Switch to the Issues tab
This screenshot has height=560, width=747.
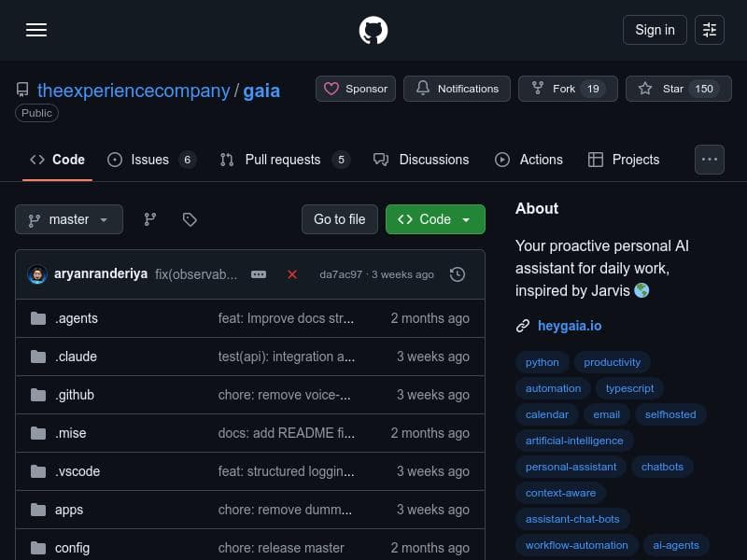pyautogui.click(x=150, y=160)
